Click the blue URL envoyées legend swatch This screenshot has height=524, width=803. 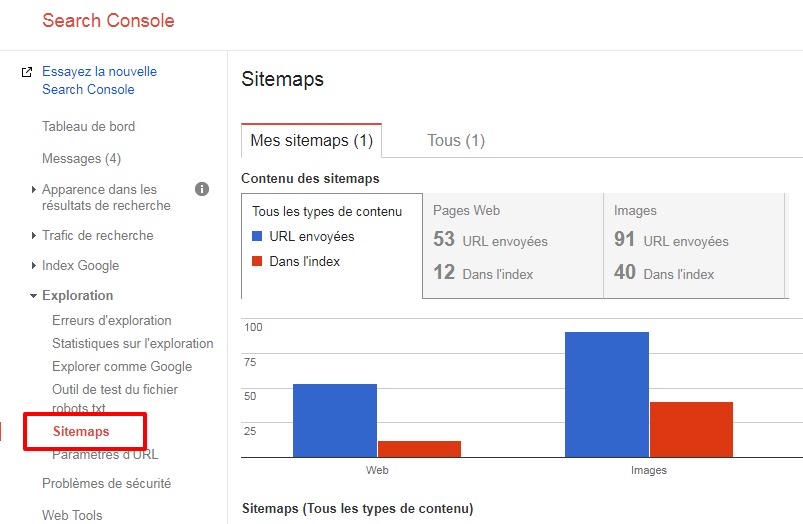point(257,236)
